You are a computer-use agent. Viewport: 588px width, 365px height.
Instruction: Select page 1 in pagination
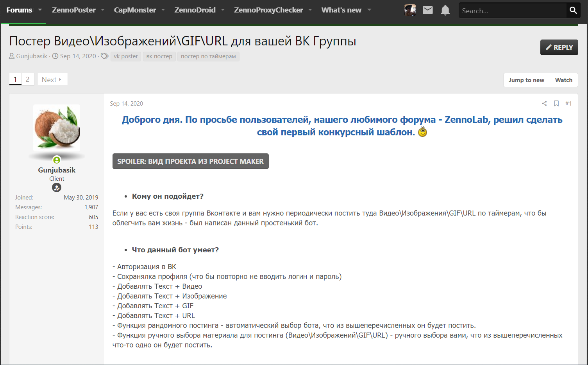[x=15, y=79]
